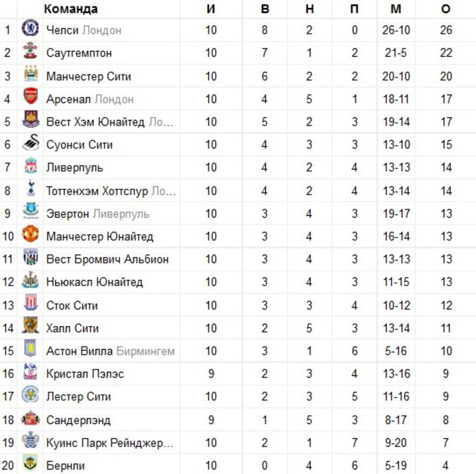Select the Manchester City crest icon
476x474 pixels.
(31, 73)
